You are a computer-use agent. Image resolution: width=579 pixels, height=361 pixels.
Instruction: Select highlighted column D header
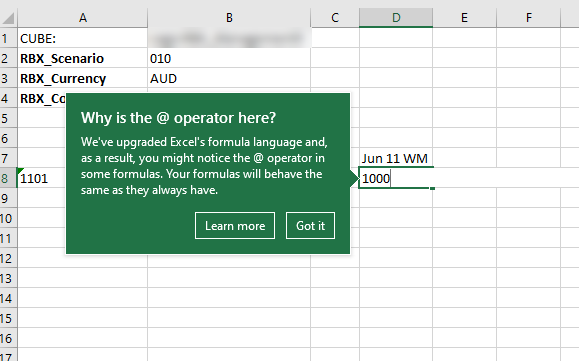[x=396, y=18]
